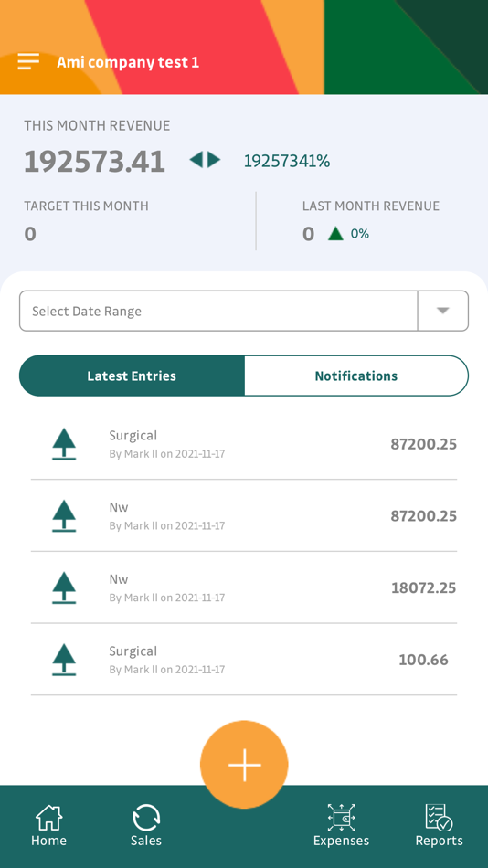The height and width of the screenshot is (868, 488).
Task: Open the Surgical entry worth 100.66
Action: point(244,660)
